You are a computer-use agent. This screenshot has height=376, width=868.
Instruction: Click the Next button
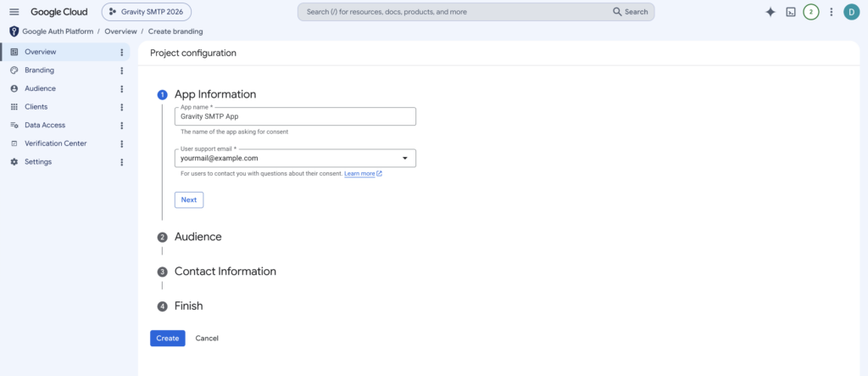coord(189,199)
